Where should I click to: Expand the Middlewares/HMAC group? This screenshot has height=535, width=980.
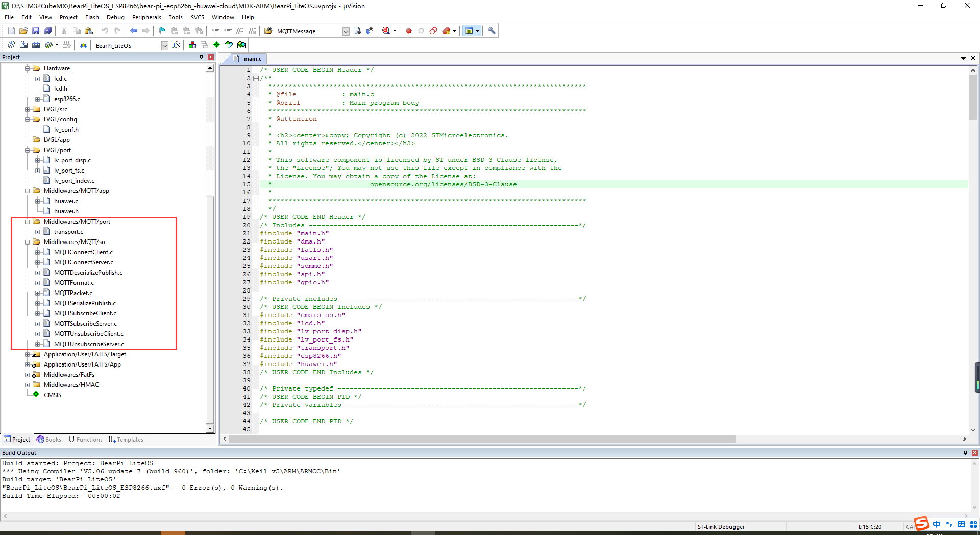pos(28,385)
